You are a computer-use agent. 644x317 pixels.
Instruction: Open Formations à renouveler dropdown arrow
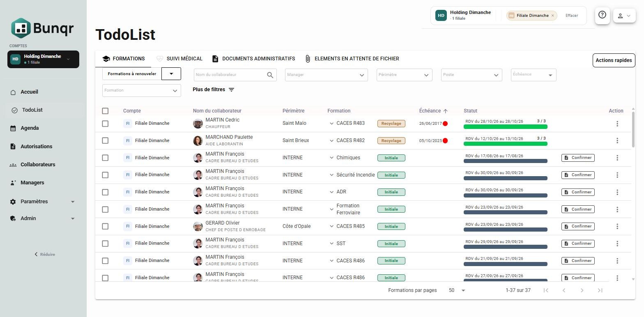click(171, 74)
